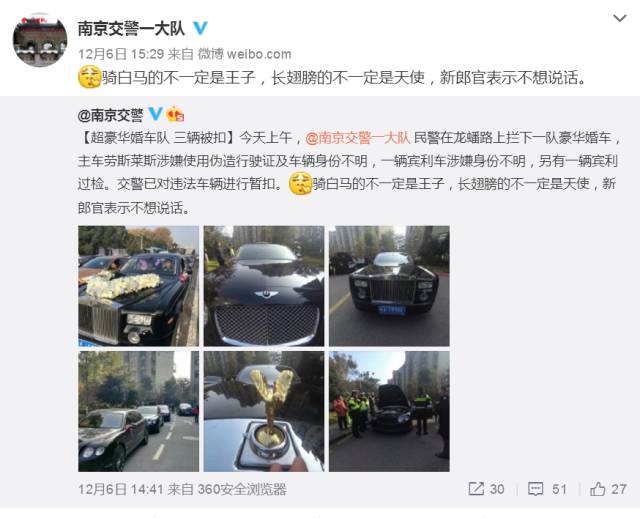The height and width of the screenshot is (518, 640).
Task: Click the 南京交警一大队 profile avatar
Action: coord(40,40)
